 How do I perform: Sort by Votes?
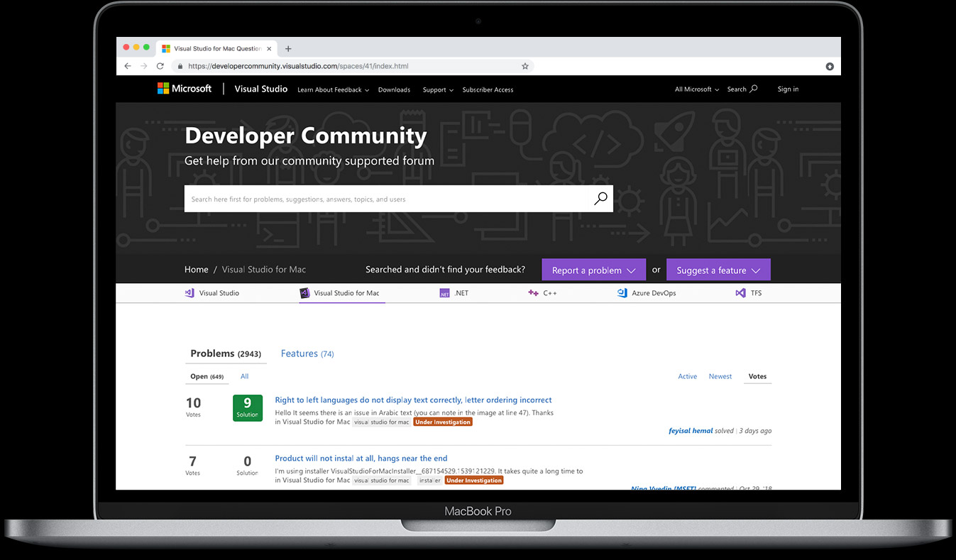pyautogui.click(x=757, y=376)
